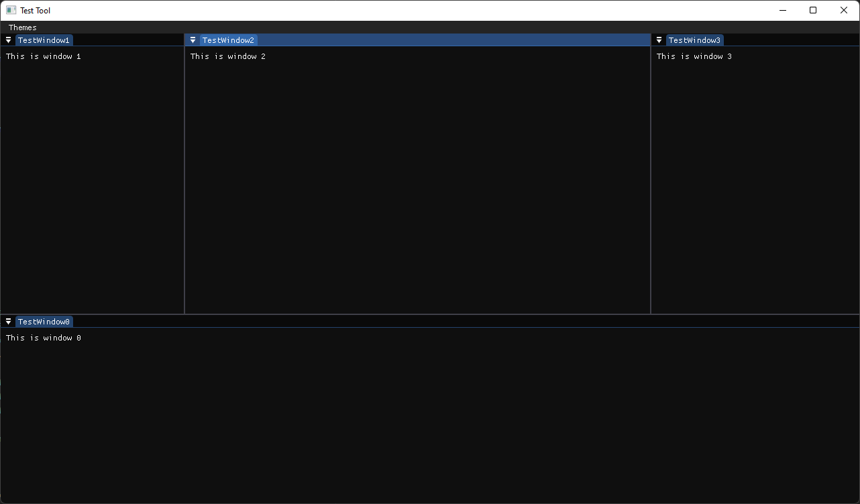Select the TestWindow3 tab
Viewport: 860px width, 504px height.
(x=694, y=40)
